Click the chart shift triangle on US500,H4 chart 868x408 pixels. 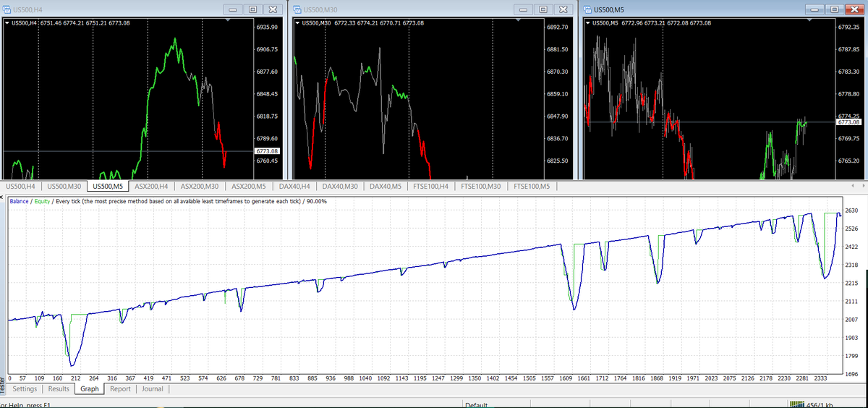click(229, 20)
